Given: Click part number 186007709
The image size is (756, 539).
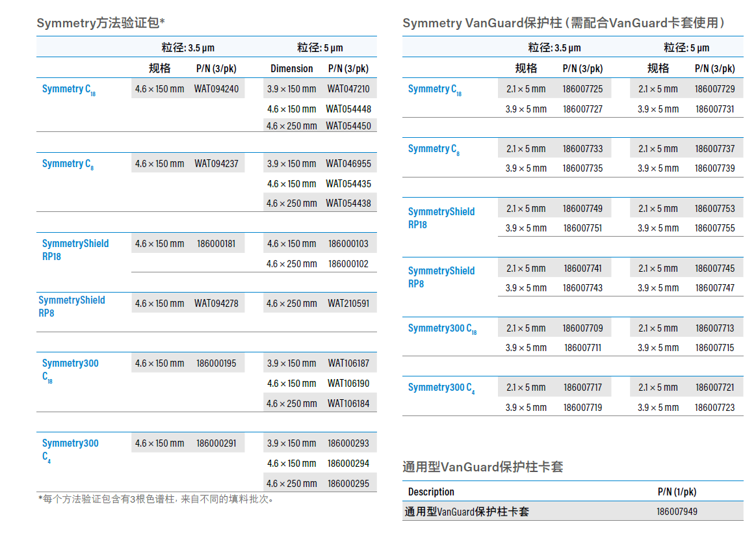Looking at the screenshot, I should click(582, 328).
